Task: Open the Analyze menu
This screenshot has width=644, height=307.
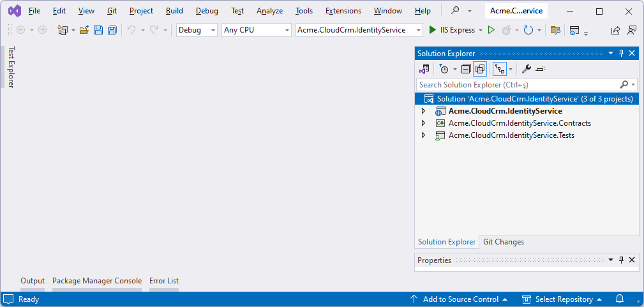Action: [x=270, y=11]
